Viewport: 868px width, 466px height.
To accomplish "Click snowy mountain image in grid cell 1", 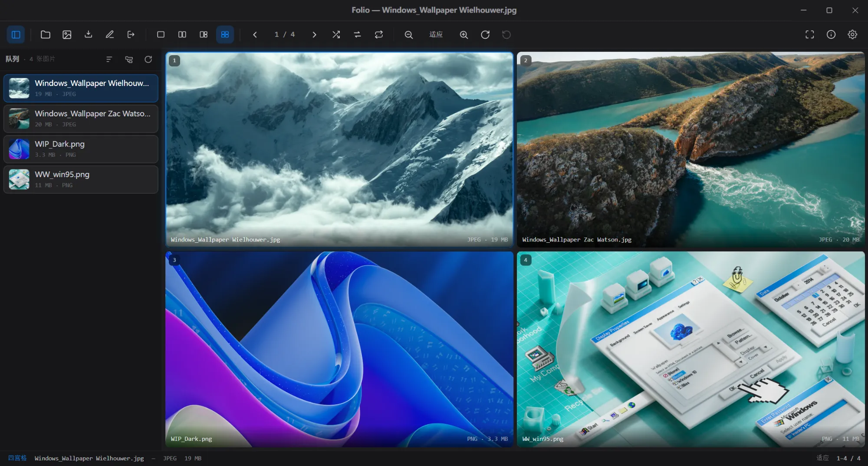I will coord(339,149).
